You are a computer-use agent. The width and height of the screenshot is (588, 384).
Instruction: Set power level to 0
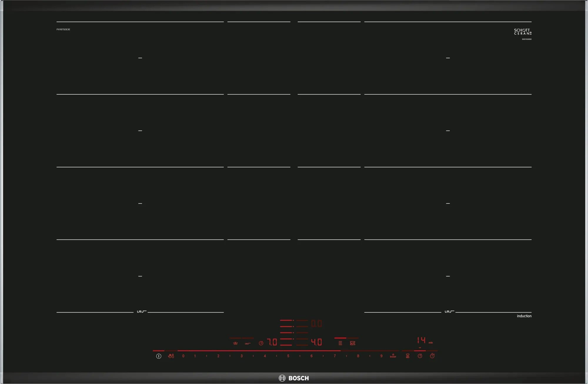point(183,356)
